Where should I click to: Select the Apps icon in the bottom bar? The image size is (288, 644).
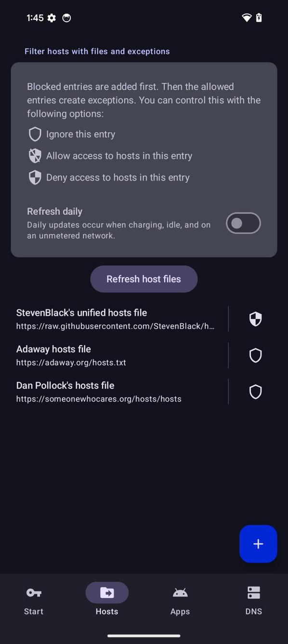pyautogui.click(x=180, y=592)
